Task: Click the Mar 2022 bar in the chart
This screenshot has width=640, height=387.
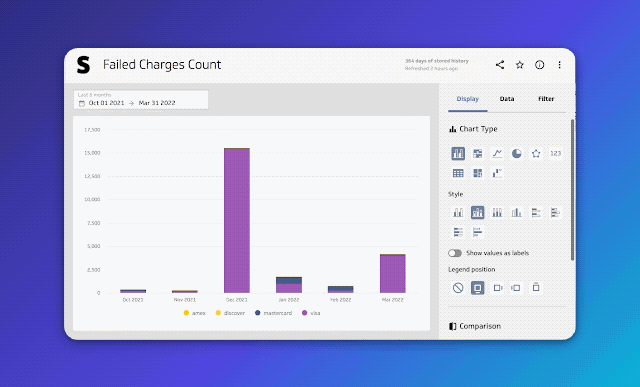Action: click(x=393, y=274)
